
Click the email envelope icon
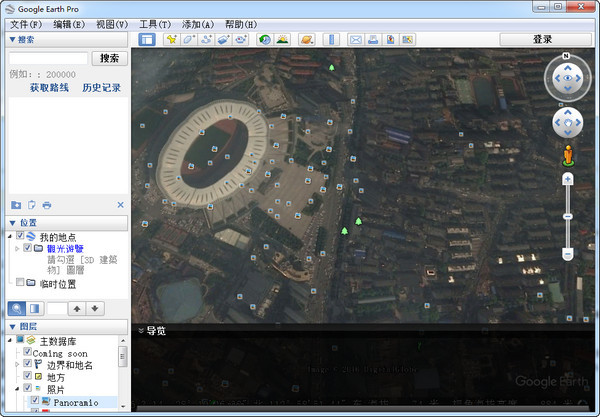[355, 40]
